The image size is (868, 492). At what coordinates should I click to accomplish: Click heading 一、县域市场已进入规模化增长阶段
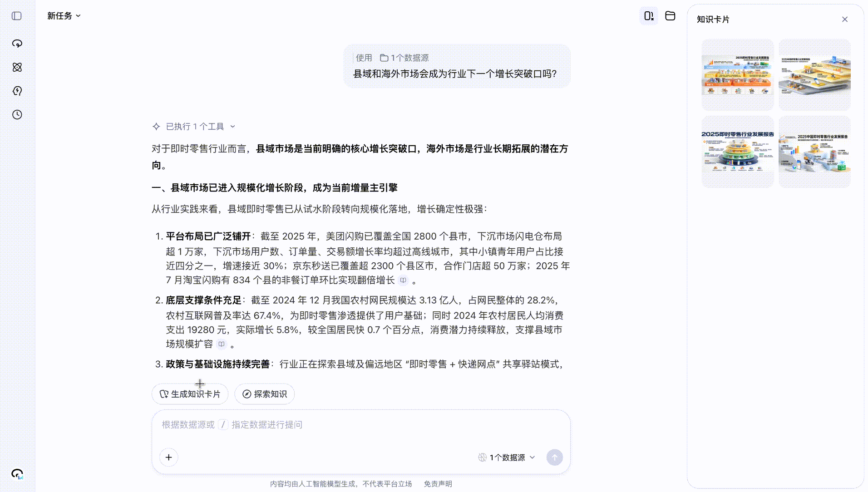(275, 187)
